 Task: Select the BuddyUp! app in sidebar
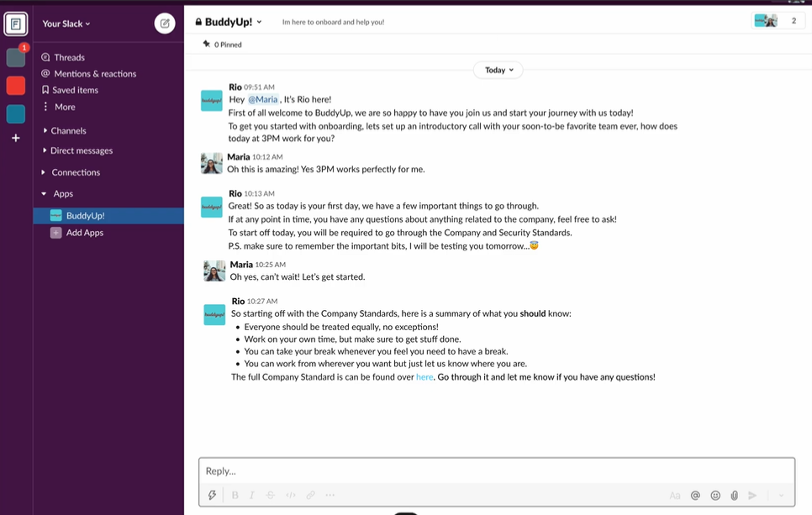(108, 216)
